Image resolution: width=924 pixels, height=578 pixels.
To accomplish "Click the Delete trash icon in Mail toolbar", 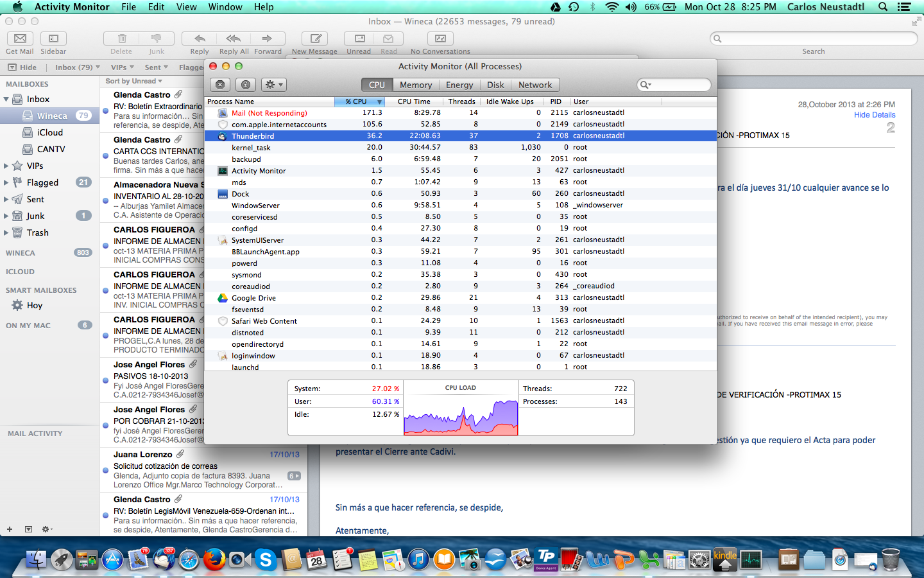I will point(121,39).
